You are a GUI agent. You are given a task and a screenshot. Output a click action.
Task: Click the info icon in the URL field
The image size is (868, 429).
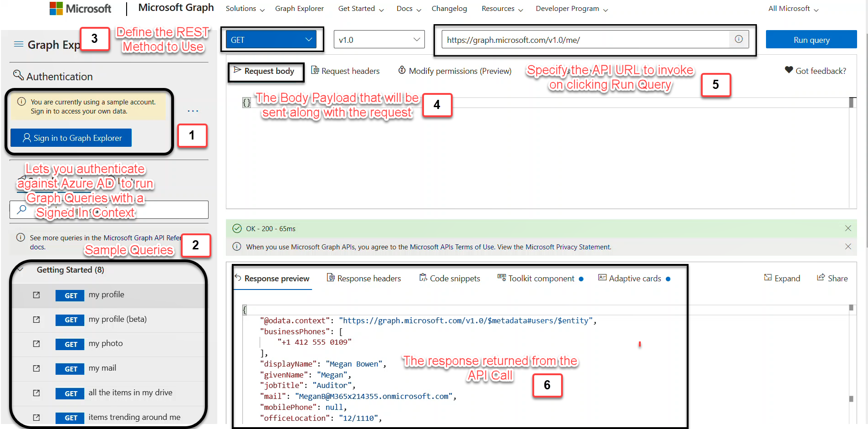pyautogui.click(x=739, y=39)
